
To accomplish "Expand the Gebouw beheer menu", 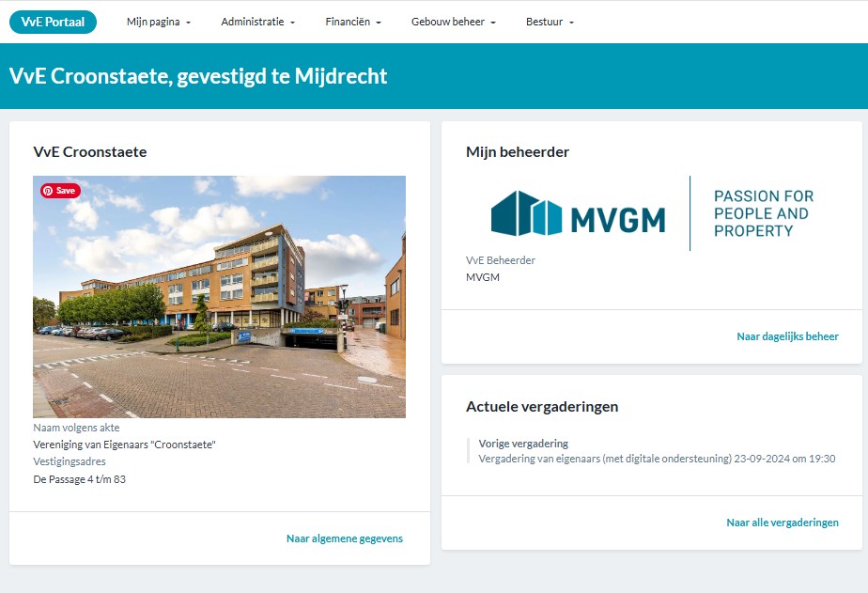I will click(x=453, y=22).
